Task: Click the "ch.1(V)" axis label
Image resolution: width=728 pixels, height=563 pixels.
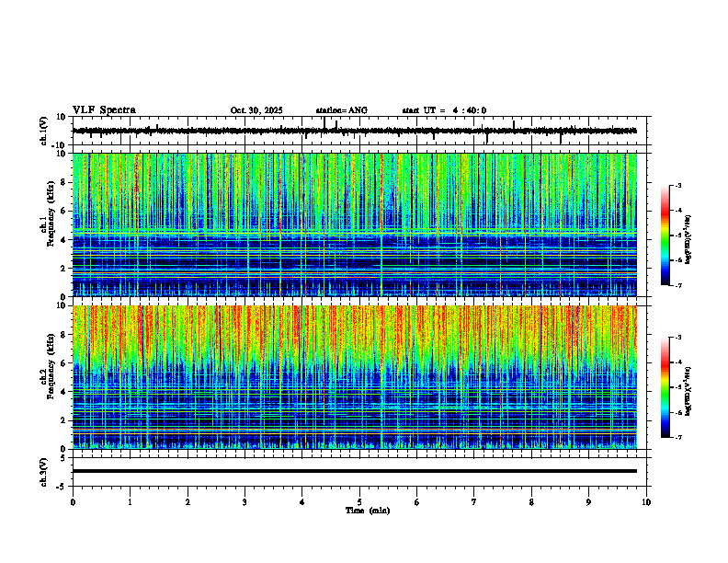Action: click(x=44, y=131)
